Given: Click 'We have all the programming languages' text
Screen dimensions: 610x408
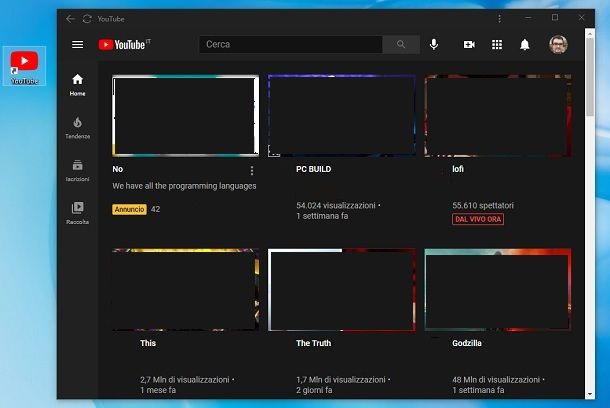Looking at the screenshot, I should pos(184,186).
